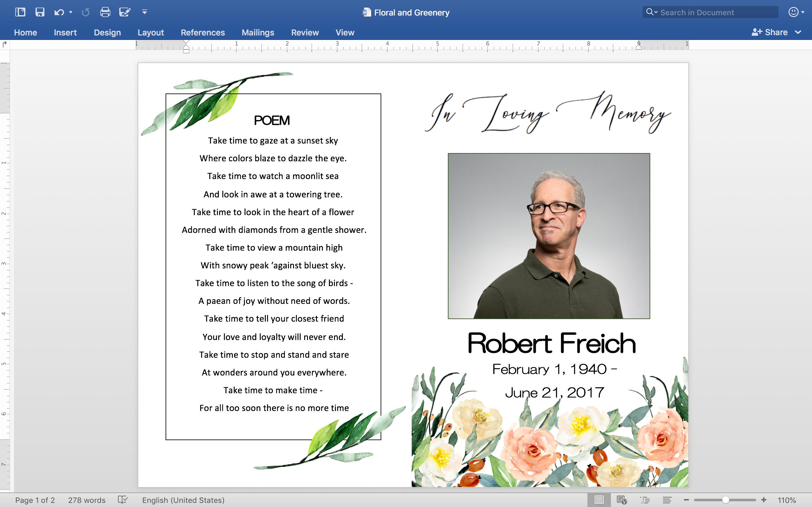
Task: Switch to the References ribbon tab
Action: [x=203, y=32]
